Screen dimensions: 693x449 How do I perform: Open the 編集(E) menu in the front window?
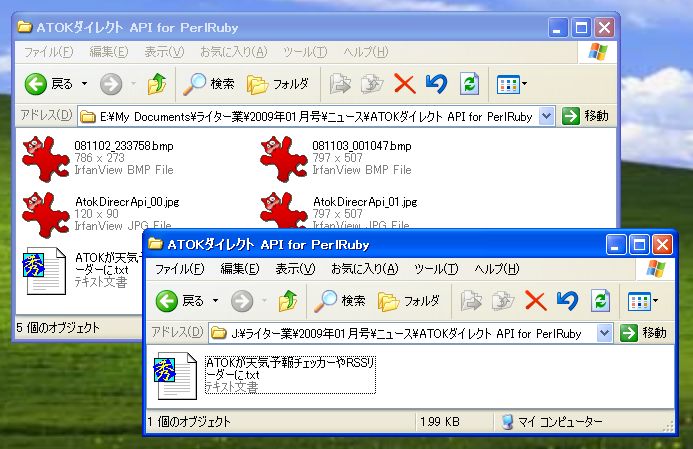[240, 269]
